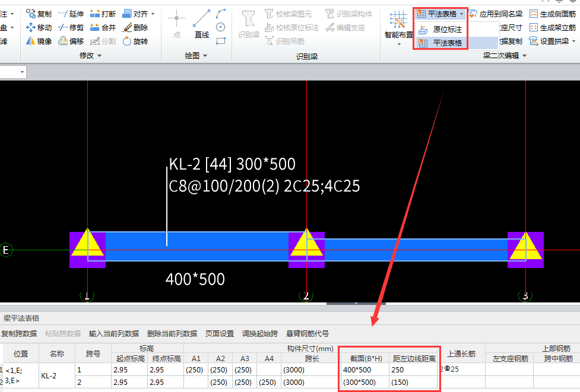The image size is (580, 392).
Task: Expand the 设置拱梁 dropdown arrow
Action: point(573,42)
